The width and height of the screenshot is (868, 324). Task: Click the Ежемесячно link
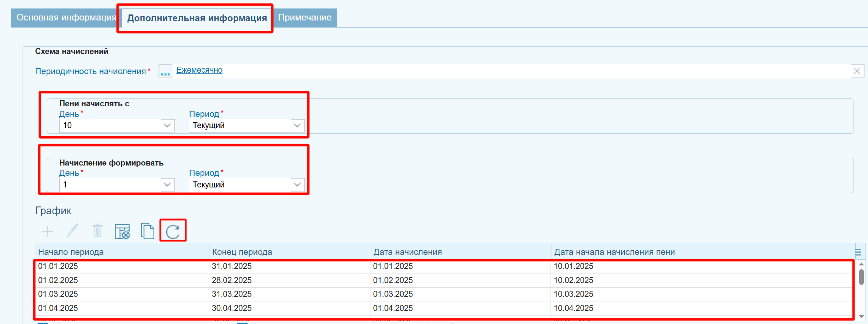[x=199, y=70]
